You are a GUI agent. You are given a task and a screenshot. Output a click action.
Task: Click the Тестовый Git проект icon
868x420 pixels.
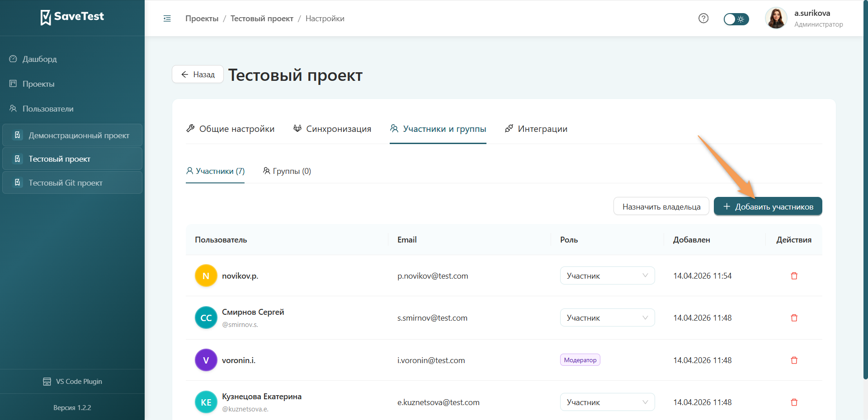pos(18,182)
